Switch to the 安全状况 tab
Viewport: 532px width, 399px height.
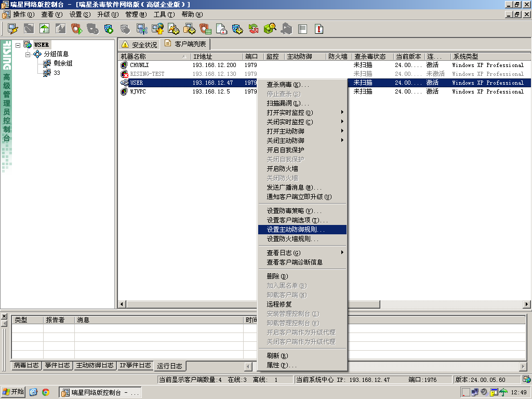139,45
